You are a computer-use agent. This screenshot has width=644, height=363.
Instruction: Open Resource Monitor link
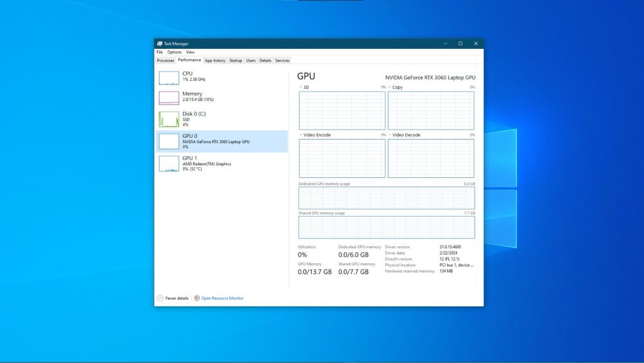click(222, 298)
